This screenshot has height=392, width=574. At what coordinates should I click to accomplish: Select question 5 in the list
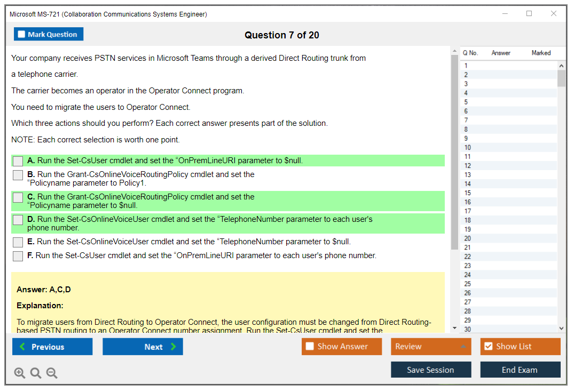pos(509,102)
